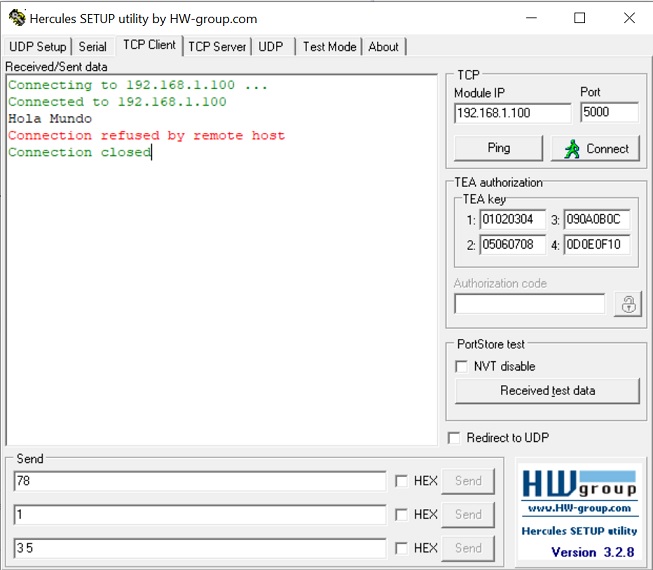The image size is (653, 570).
Task: Click the Connect button
Action: click(x=595, y=148)
